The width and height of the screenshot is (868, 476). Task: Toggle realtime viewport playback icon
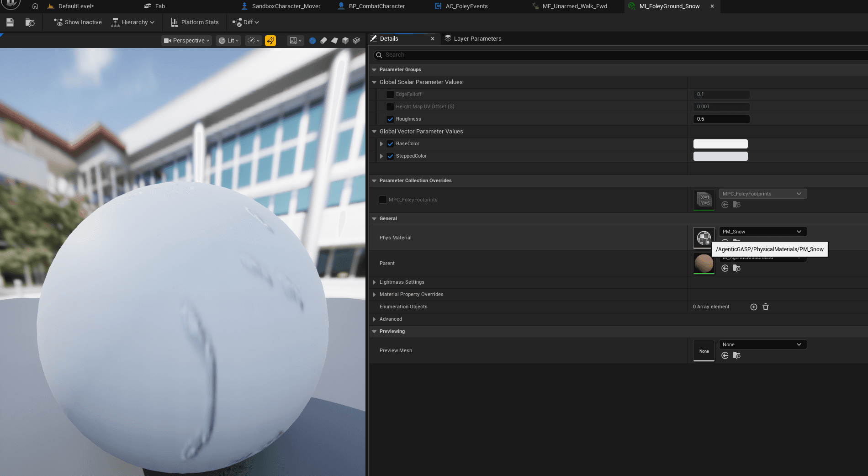click(x=270, y=41)
